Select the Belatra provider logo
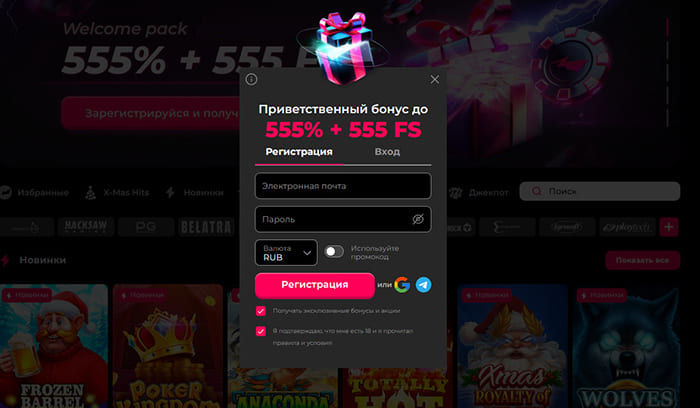This screenshot has width=700, height=408. (x=206, y=227)
